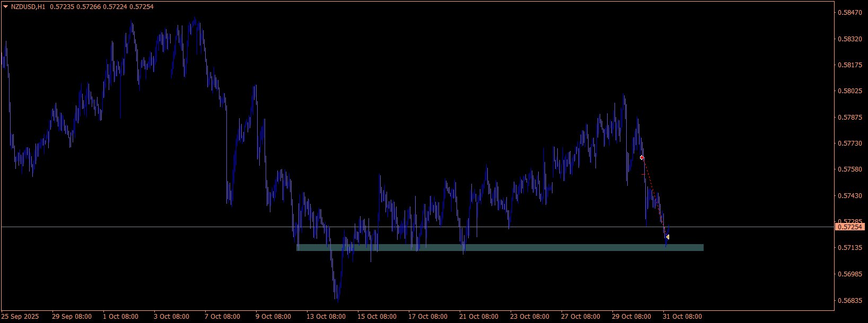
Task: Click the 25 Sep 2025 date label
Action: point(20,317)
